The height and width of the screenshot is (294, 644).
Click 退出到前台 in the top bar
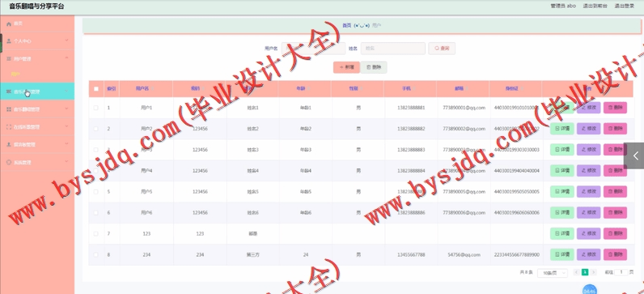click(595, 6)
